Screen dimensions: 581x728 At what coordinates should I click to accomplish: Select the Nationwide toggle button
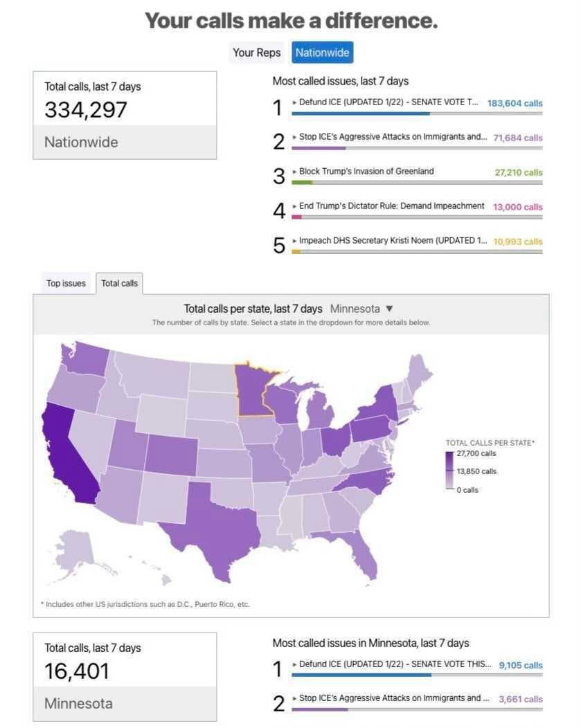(x=322, y=53)
